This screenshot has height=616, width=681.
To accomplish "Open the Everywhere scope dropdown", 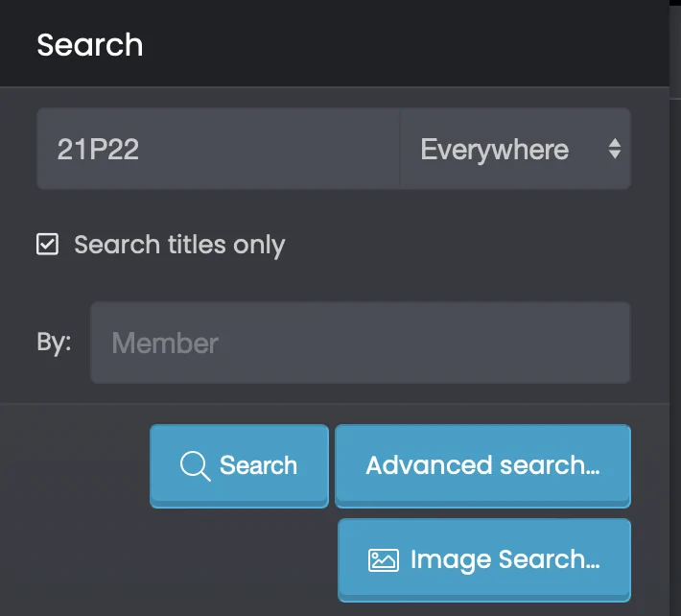I will point(515,149).
